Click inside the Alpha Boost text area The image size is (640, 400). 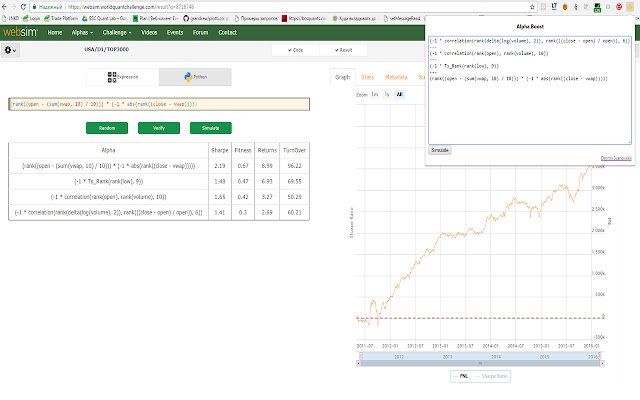tap(529, 90)
